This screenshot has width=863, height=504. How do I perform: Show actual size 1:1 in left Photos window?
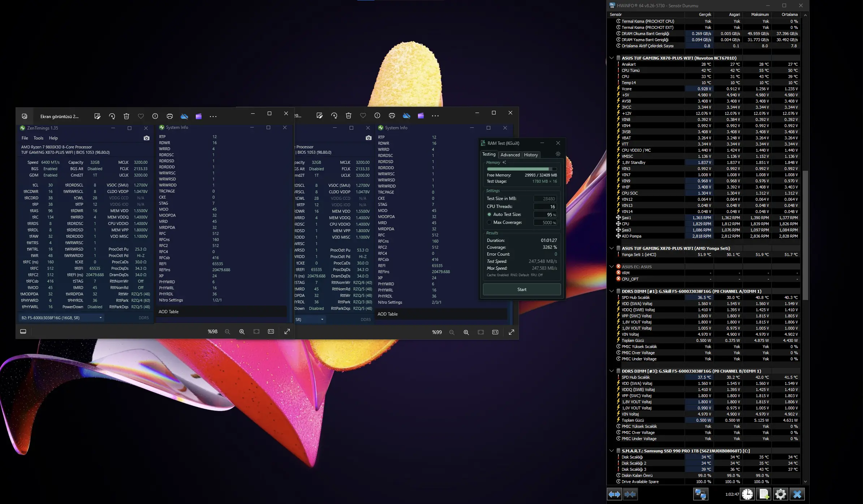271,331
